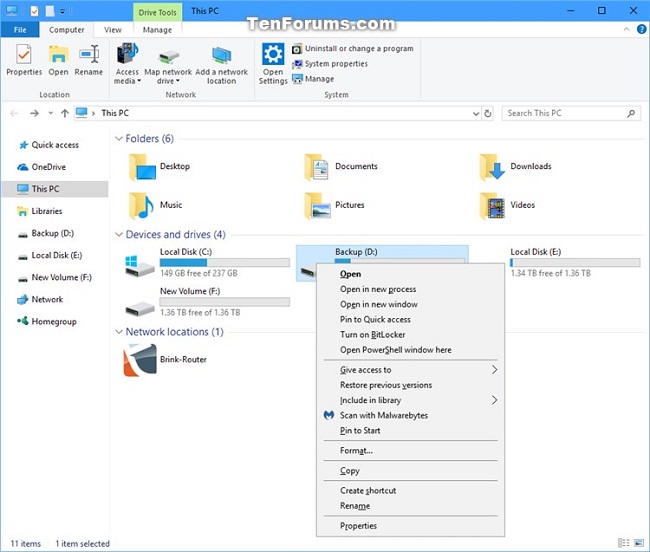
Task: Click Rename icon in Location group
Action: (x=89, y=55)
